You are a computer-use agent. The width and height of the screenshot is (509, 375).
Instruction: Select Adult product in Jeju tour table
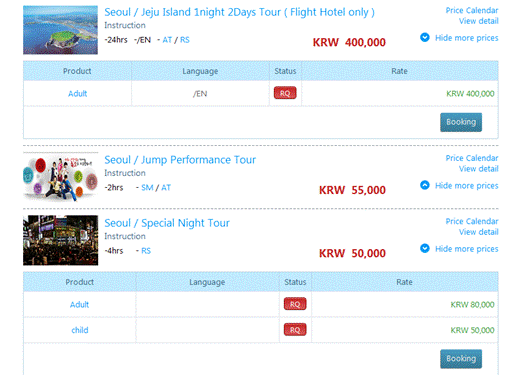tap(77, 94)
